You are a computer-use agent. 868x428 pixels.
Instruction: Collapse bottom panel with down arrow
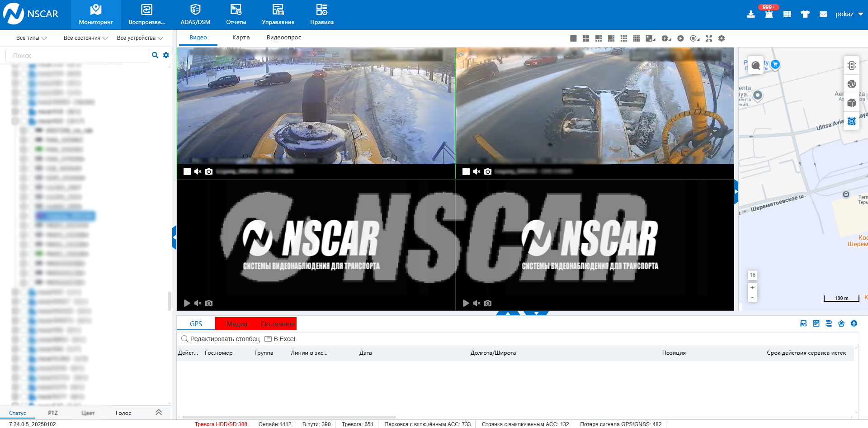click(536, 313)
